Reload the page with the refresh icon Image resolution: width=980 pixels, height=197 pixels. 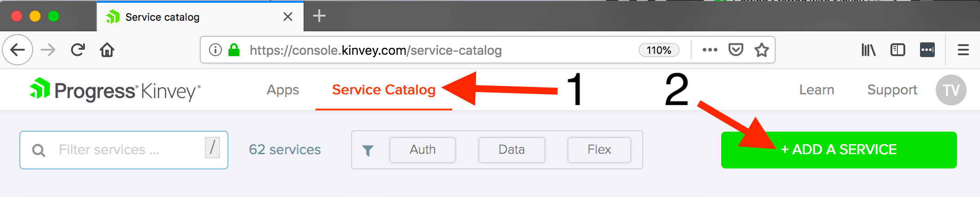(78, 50)
